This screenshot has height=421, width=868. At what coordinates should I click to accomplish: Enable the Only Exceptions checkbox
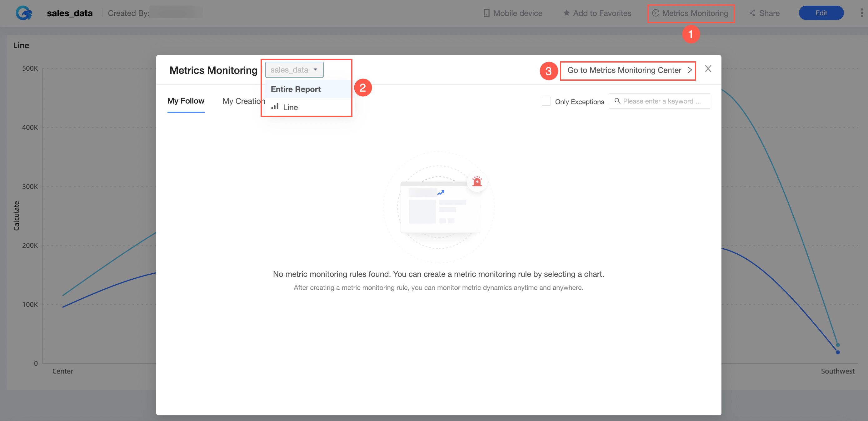(546, 101)
